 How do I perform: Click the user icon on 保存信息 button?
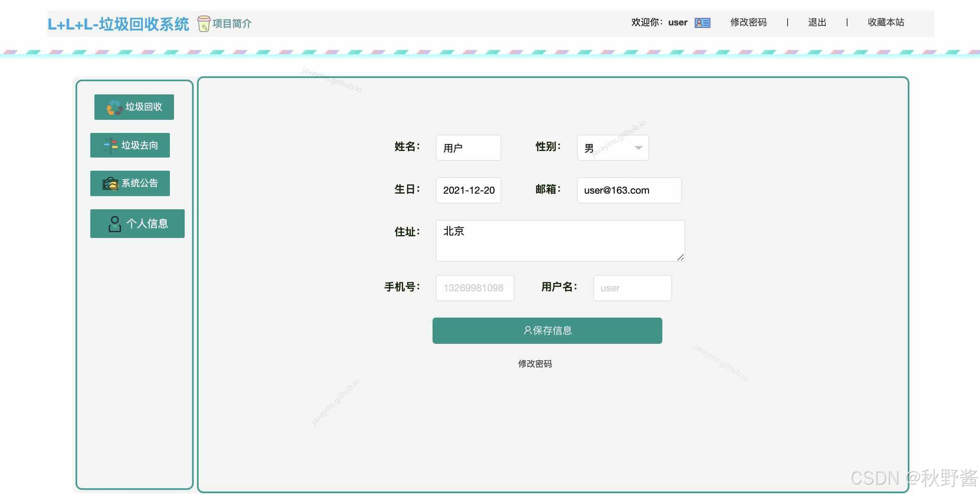click(x=527, y=331)
